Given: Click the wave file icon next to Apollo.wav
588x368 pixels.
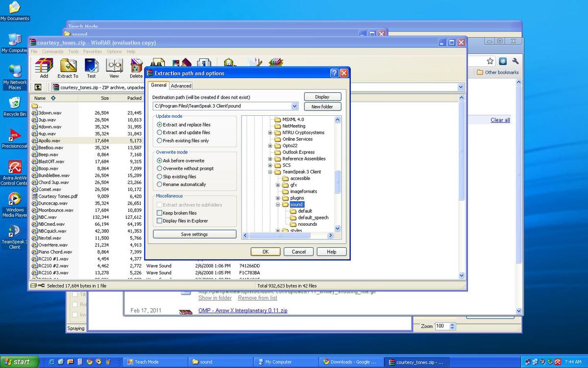Looking at the screenshot, I should coord(34,140).
